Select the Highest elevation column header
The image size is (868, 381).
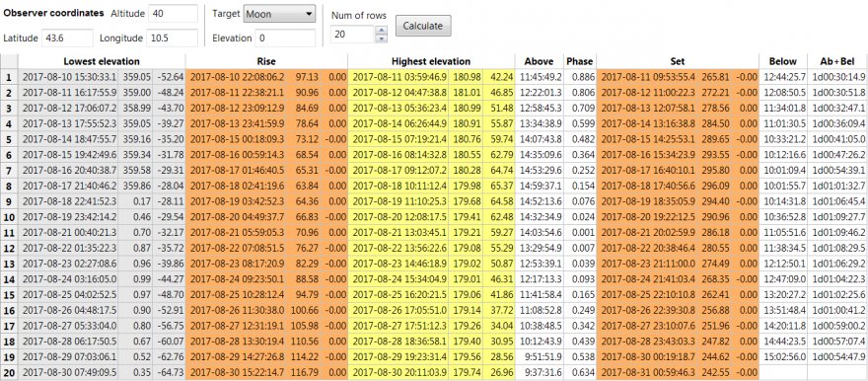[431, 61]
